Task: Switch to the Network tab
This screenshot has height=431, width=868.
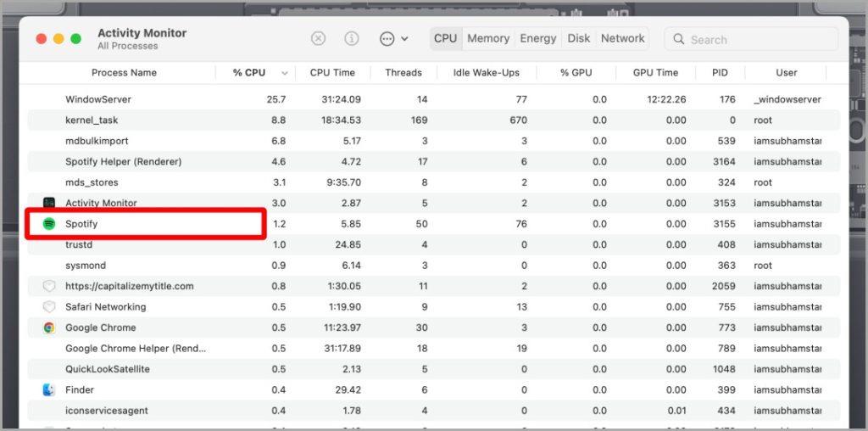Action: (x=623, y=38)
